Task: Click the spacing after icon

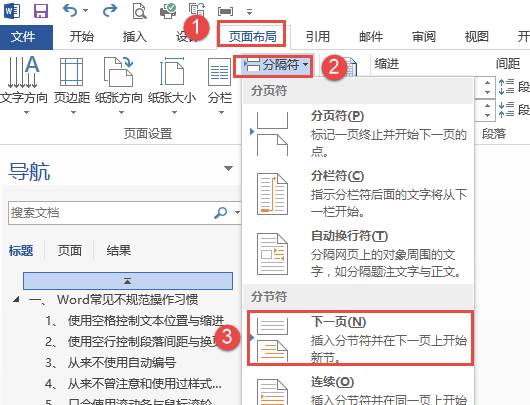Action: (506, 110)
